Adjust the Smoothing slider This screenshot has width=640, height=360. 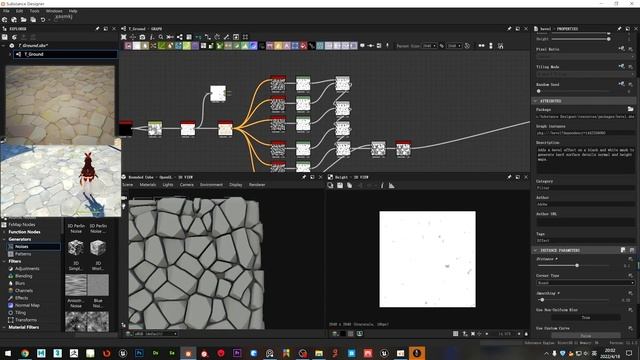pos(542,300)
